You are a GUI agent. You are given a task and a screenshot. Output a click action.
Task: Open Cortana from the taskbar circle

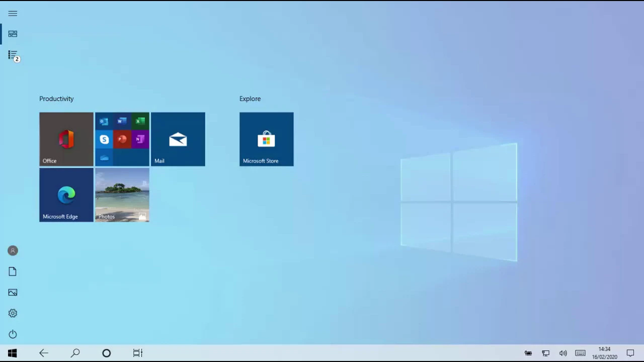click(x=106, y=353)
